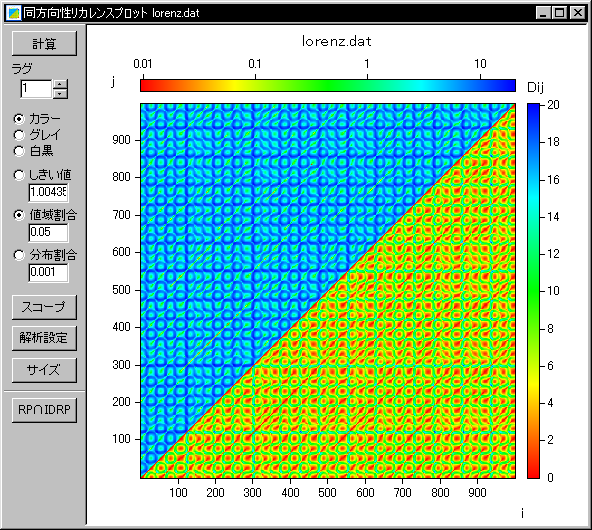Click into the ラグ input field
Screen dimensions: 592x530
[x=36, y=89]
